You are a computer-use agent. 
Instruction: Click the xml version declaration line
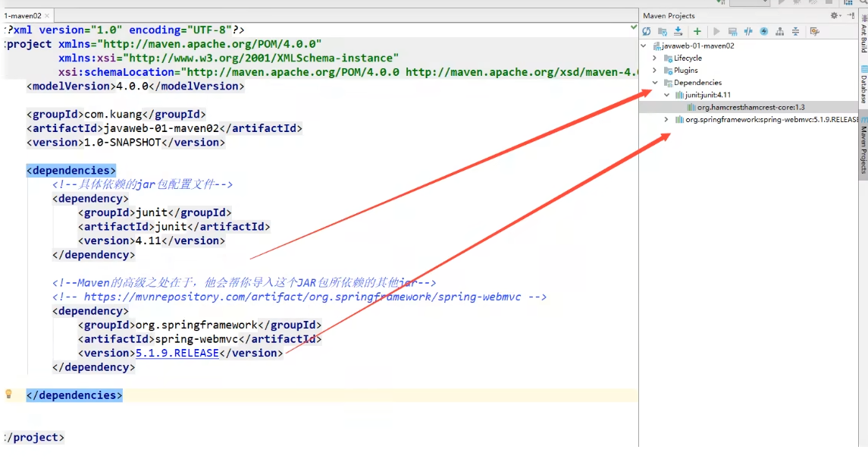pyautogui.click(x=124, y=30)
